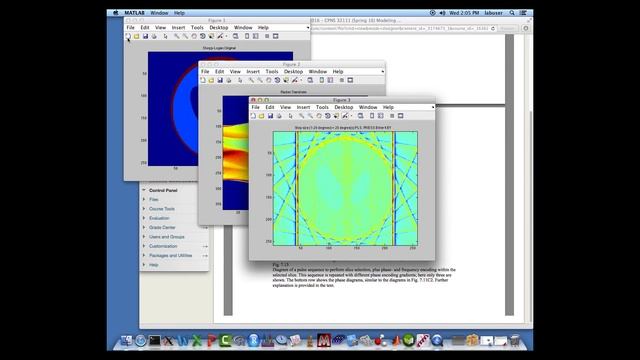Open Edit menu in Figure 1 window
The width and height of the screenshot is (640, 360).
click(x=145, y=28)
